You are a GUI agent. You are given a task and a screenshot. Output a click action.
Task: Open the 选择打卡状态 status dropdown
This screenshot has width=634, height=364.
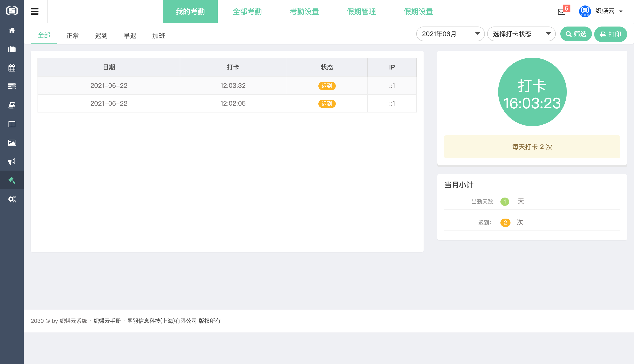521,34
